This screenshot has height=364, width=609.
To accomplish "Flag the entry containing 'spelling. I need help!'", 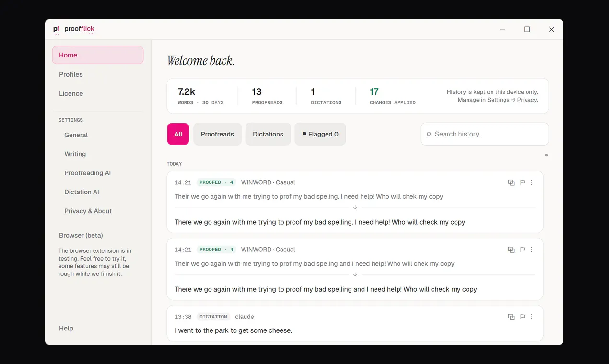I will (x=522, y=182).
